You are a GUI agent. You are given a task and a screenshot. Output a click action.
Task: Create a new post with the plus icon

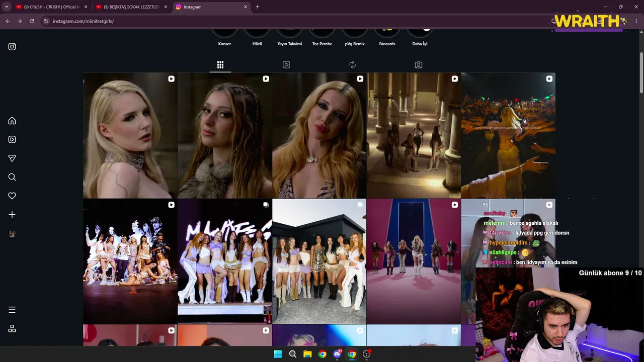point(12,215)
